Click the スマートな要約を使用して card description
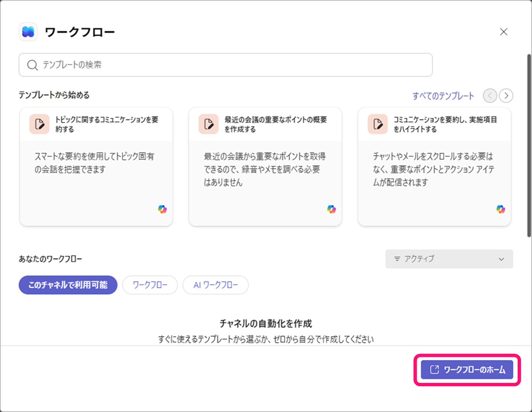Screen dimensions: 532x412 coord(94,163)
